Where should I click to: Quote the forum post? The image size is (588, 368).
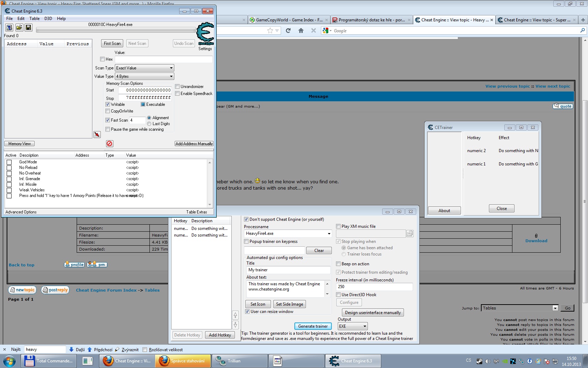click(x=563, y=106)
